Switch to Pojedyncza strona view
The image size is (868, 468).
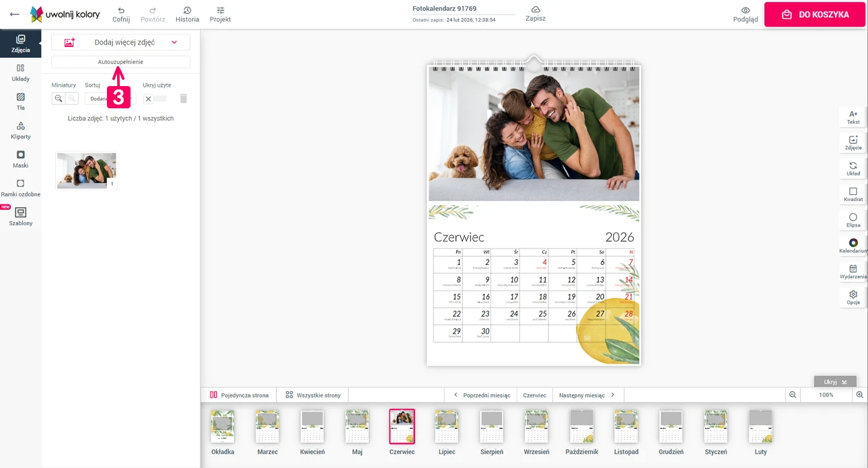[x=239, y=395]
